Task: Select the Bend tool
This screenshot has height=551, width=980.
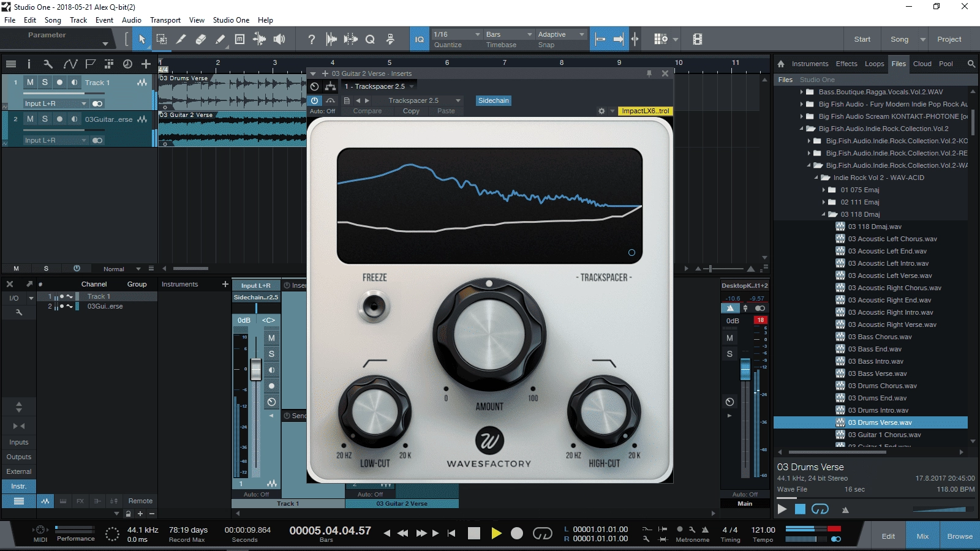Action: tap(259, 39)
